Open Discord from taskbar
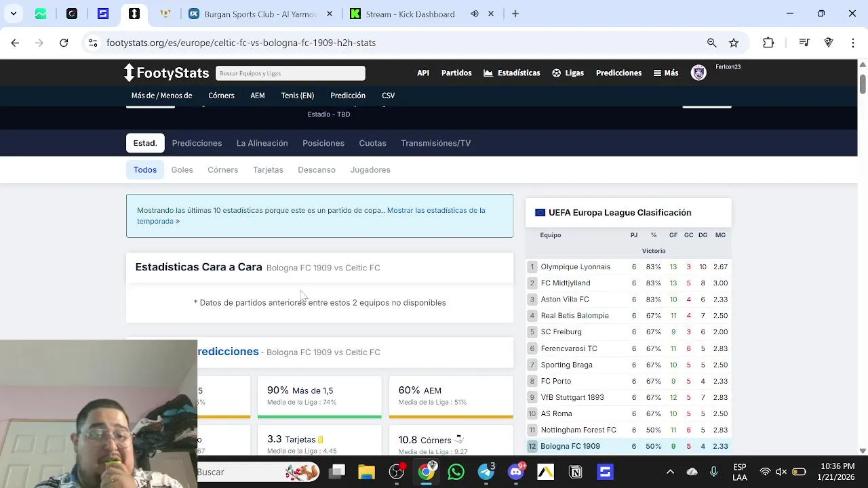 (516, 472)
